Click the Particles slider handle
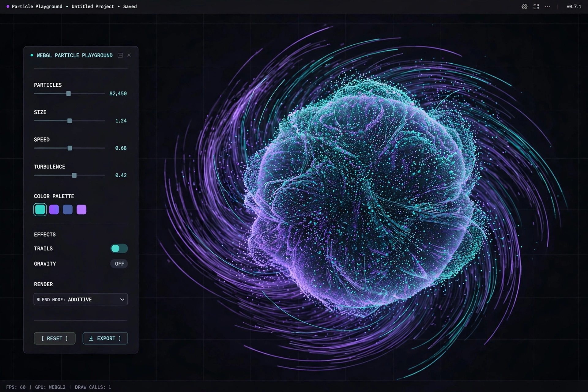This screenshot has width=588, height=392. click(69, 93)
